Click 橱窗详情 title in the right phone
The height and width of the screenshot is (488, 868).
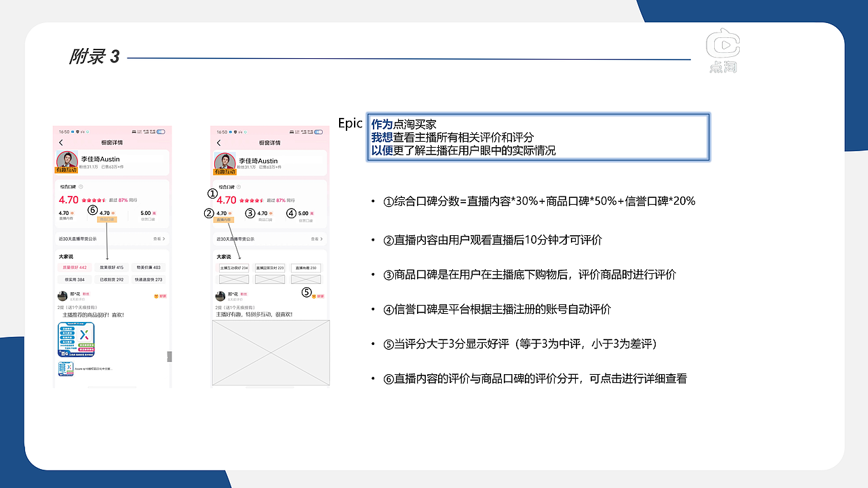[x=270, y=142]
